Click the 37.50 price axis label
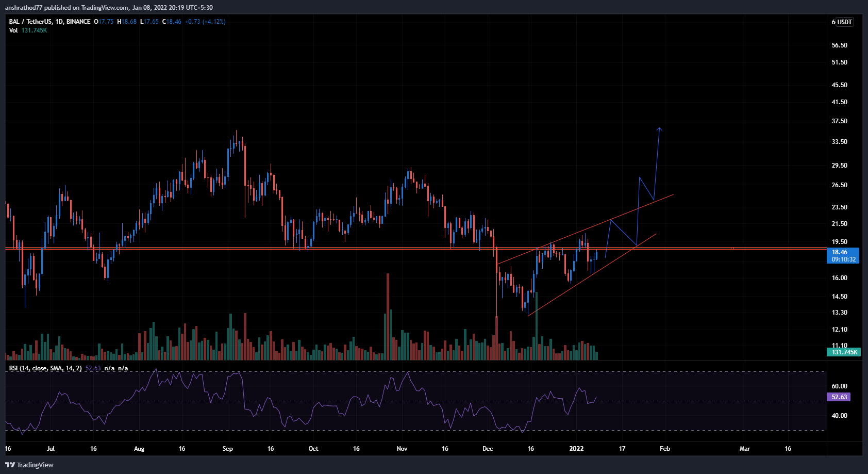 tap(839, 121)
